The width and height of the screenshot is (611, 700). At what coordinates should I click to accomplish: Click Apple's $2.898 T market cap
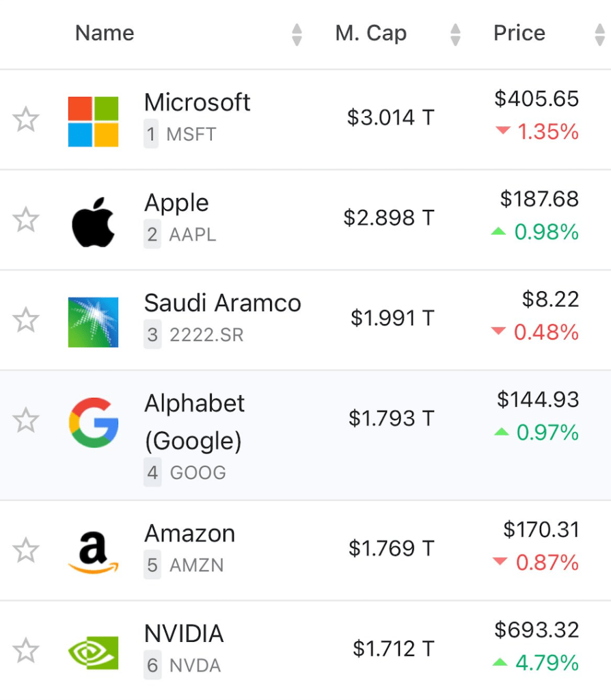point(389,218)
